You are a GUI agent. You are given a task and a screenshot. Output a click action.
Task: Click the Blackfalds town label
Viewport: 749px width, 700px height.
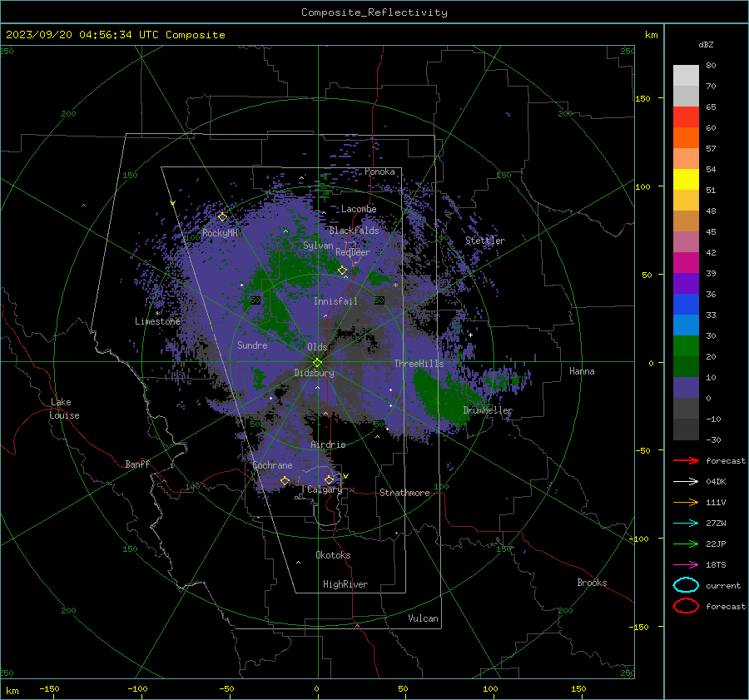point(354,231)
